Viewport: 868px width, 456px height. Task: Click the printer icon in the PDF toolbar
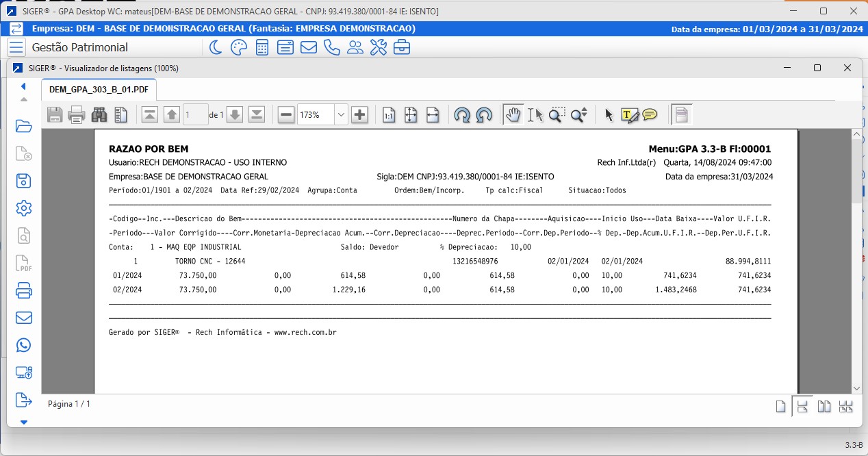pos(77,115)
